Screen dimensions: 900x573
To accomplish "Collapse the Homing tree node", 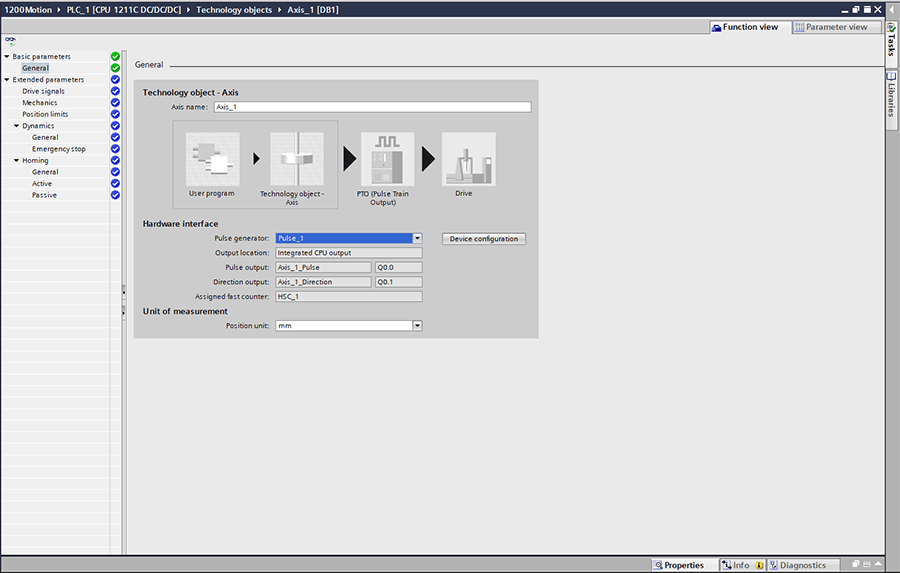I will pos(17,160).
